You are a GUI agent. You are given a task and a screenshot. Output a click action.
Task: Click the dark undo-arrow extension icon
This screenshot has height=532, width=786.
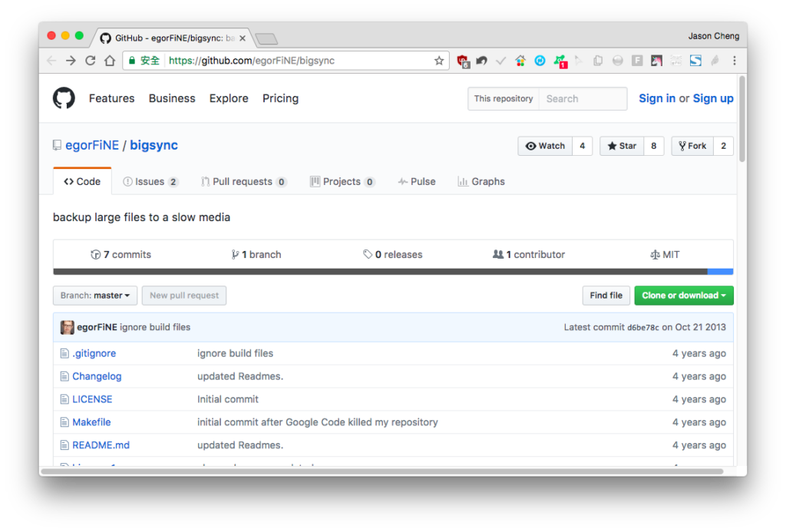tap(482, 61)
